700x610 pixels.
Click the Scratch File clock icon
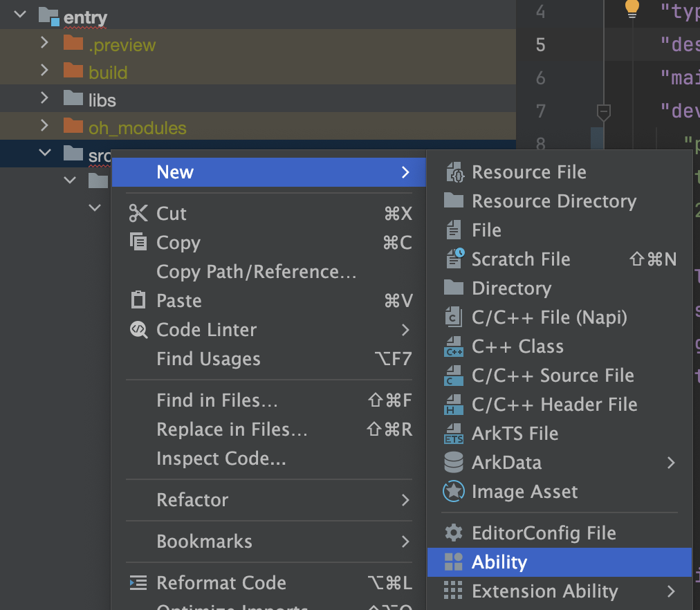(x=455, y=259)
